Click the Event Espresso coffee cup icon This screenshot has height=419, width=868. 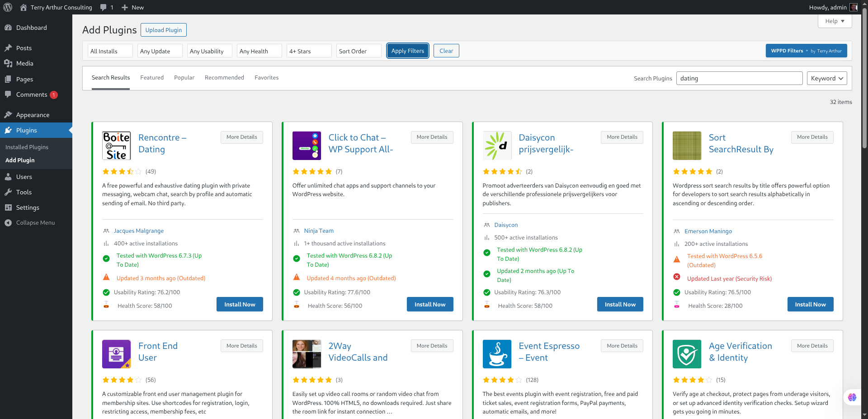pos(497,354)
